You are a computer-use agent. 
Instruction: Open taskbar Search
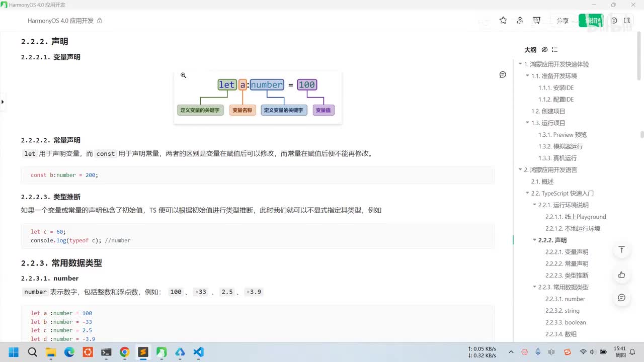tap(33, 352)
